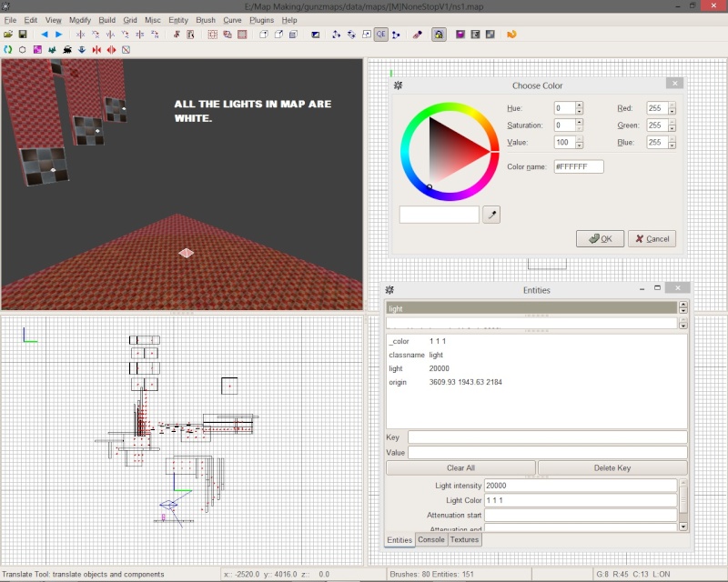Image resolution: width=728 pixels, height=582 pixels.
Task: Flip selection along the z-axis
Action: pyautogui.click(x=140, y=35)
